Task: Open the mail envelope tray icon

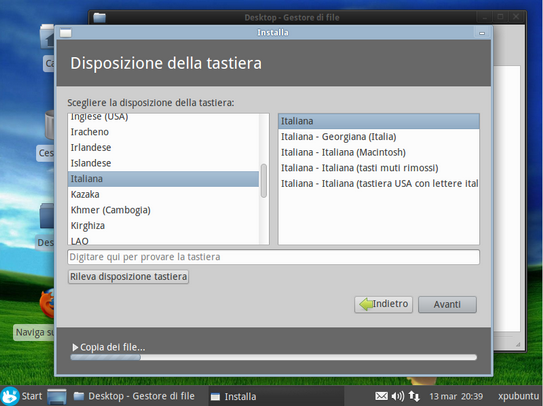Action: coord(381,396)
